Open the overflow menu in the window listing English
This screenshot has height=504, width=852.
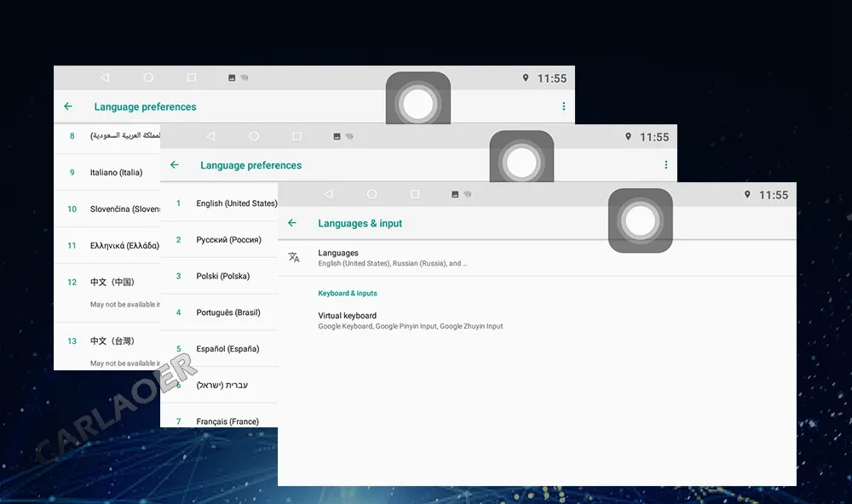coord(666,164)
